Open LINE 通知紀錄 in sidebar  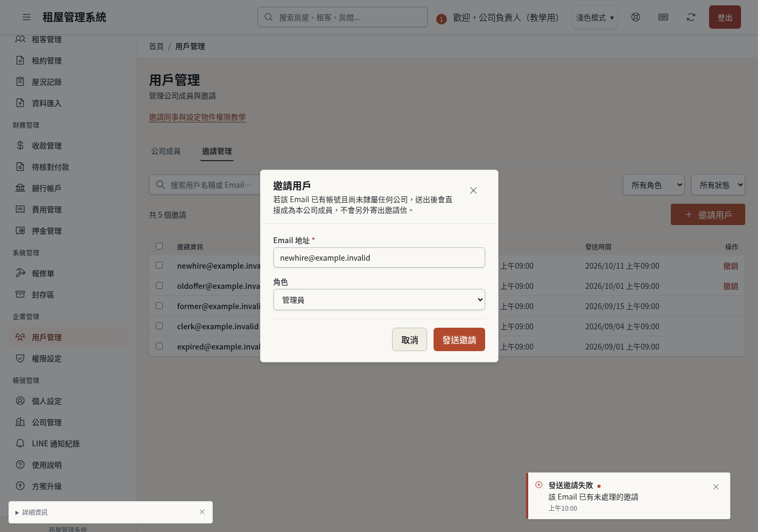point(68,444)
